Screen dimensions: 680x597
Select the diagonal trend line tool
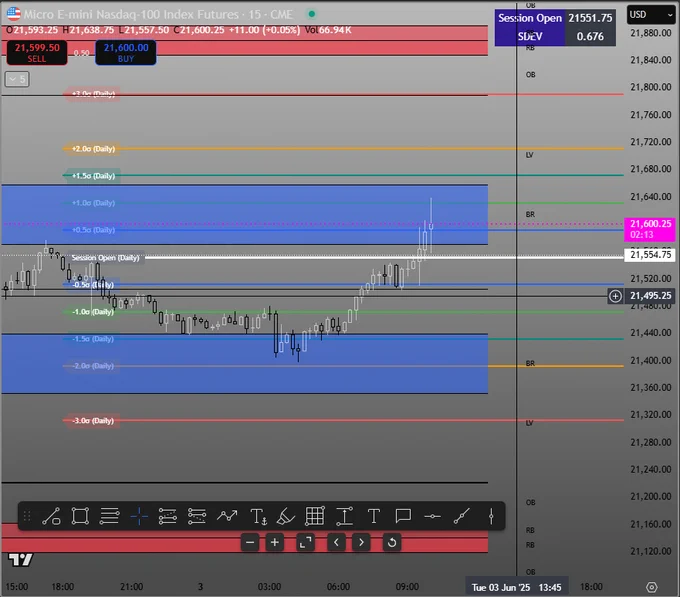pos(461,516)
